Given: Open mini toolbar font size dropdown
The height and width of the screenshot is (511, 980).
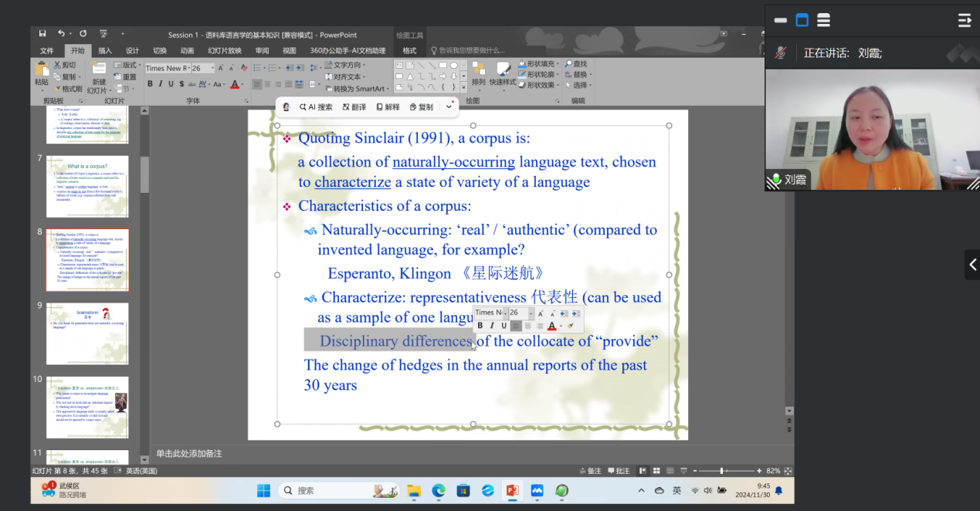Looking at the screenshot, I should point(531,313).
